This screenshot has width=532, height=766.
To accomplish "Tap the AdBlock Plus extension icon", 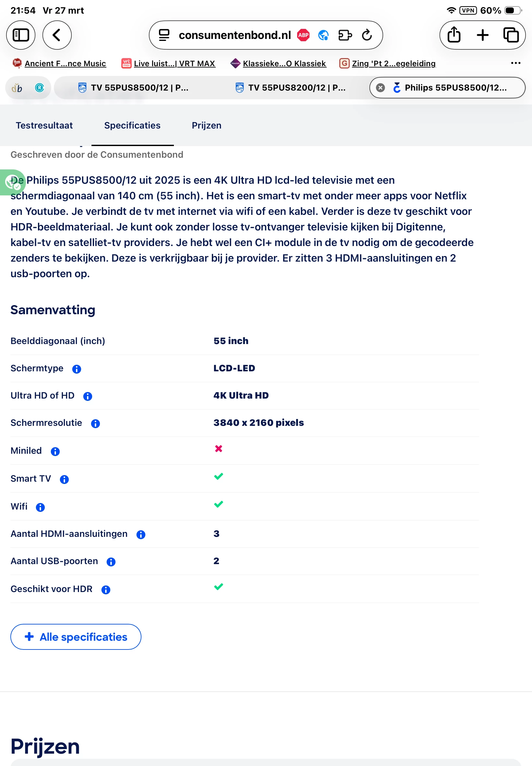I will pyautogui.click(x=303, y=35).
